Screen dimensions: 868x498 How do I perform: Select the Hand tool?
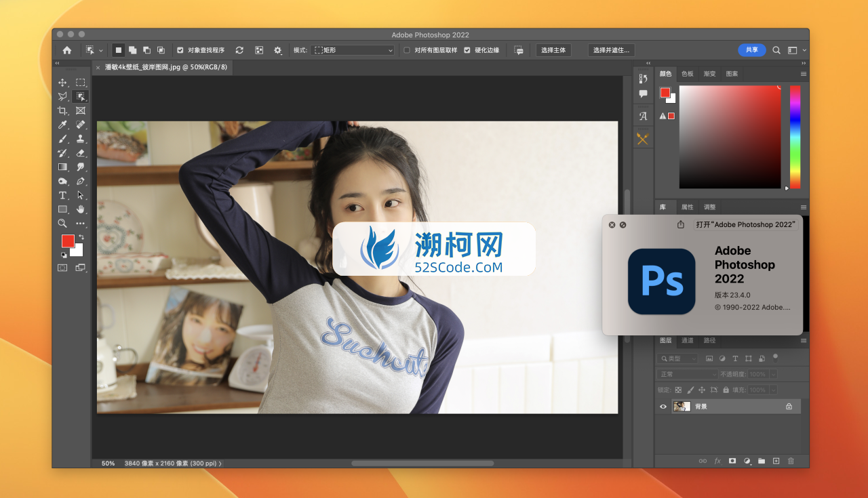click(81, 209)
